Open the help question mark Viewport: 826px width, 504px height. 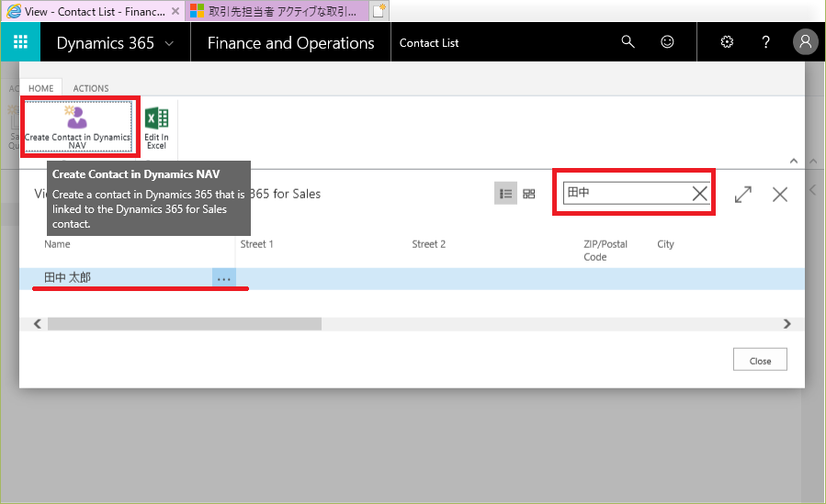(766, 41)
